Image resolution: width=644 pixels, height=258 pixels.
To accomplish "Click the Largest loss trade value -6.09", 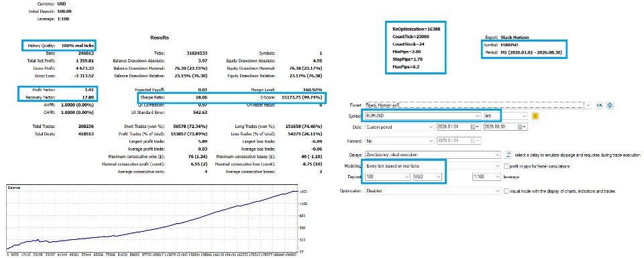I will 317,141.
